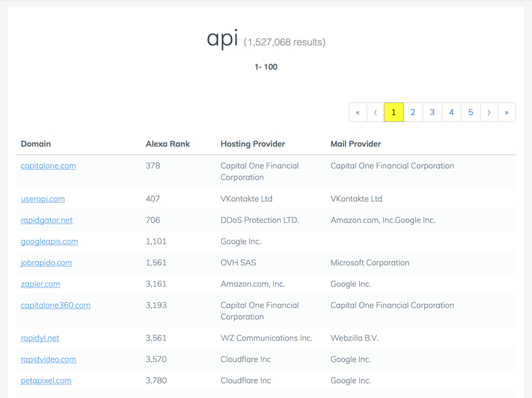The height and width of the screenshot is (398, 532).
Task: Open the rapidgator.net domain link
Action: (47, 220)
